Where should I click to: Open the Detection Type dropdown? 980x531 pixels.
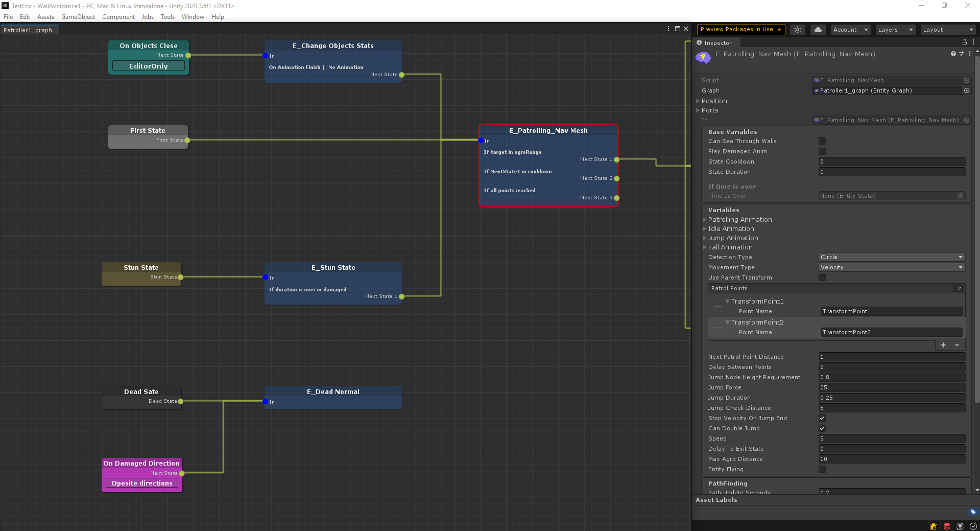[x=891, y=257]
